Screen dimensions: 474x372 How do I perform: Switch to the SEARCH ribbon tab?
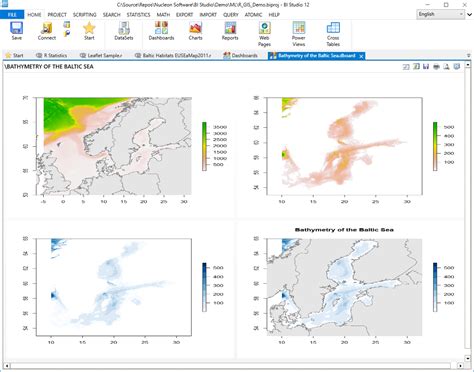(111, 15)
